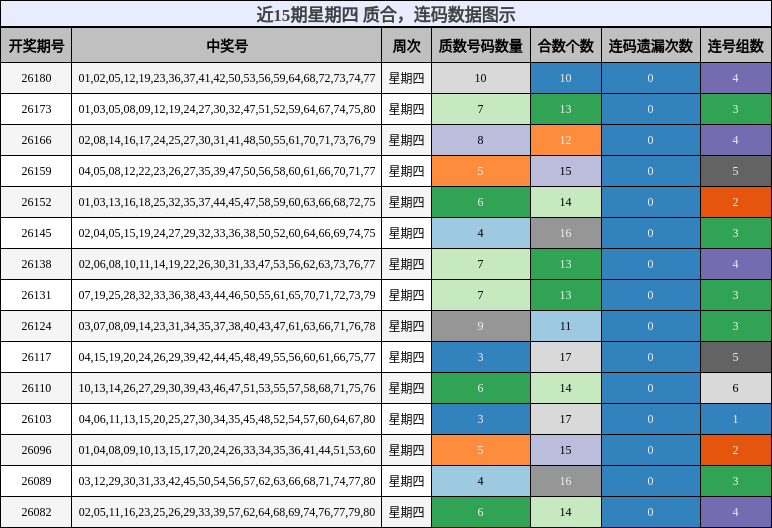Click winning numbers of row 26152

tap(226, 202)
